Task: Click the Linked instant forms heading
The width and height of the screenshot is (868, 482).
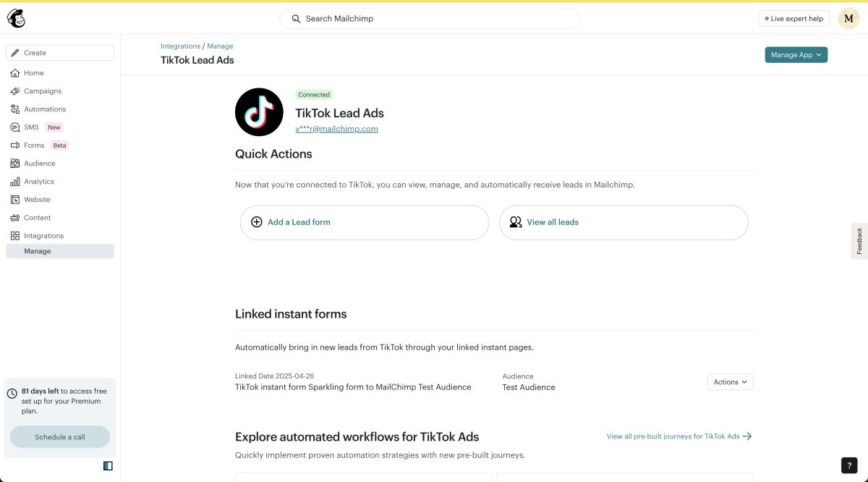Action: tap(291, 314)
